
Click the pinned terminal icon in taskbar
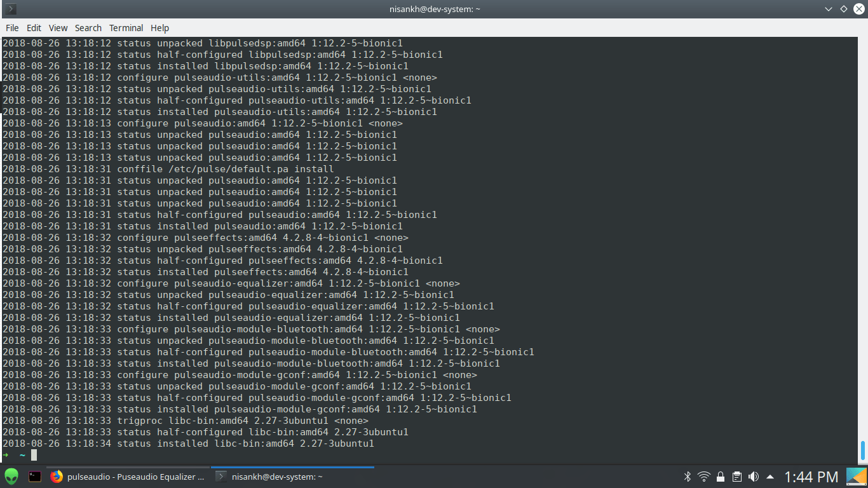pos(35,477)
